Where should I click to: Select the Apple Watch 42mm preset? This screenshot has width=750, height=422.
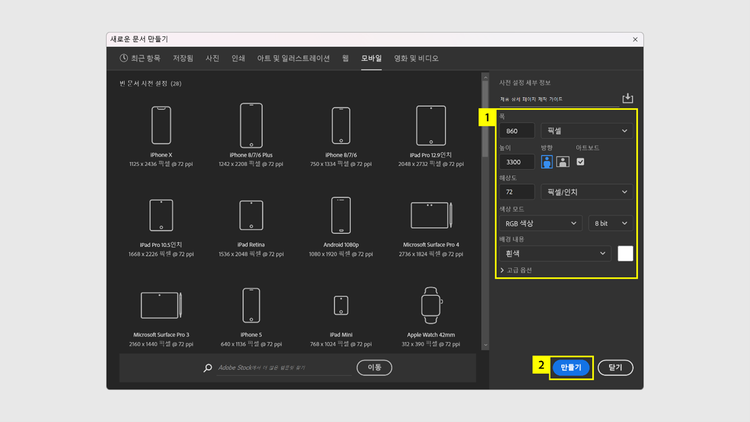431,305
